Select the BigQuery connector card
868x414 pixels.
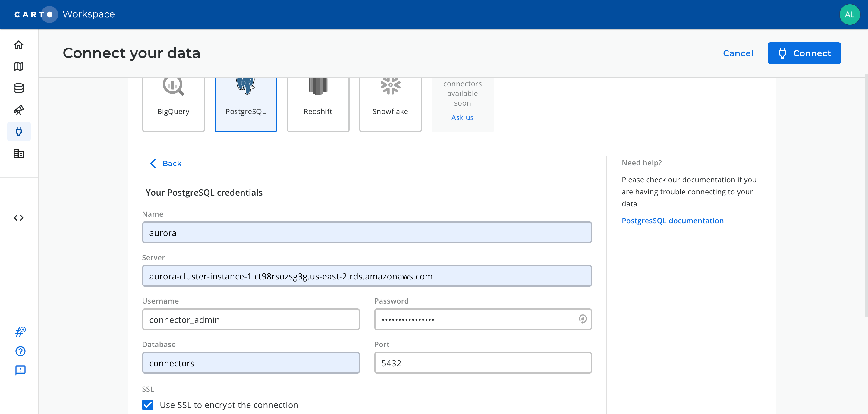point(173,104)
